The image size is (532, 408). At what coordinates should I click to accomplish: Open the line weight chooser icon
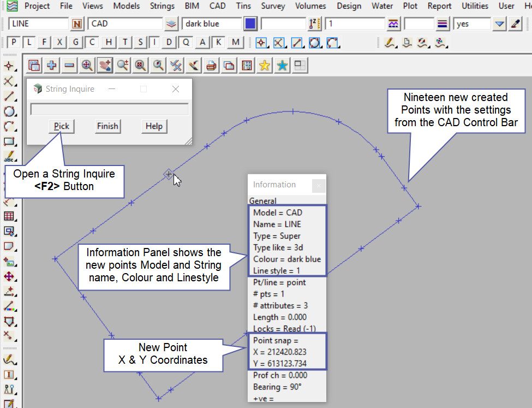click(442, 24)
